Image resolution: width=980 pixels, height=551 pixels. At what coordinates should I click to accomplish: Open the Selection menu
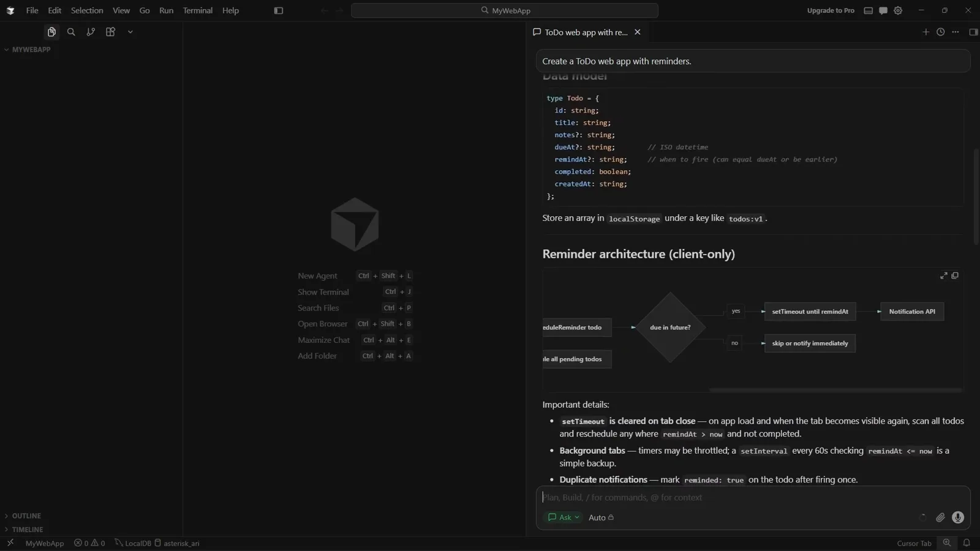point(87,10)
